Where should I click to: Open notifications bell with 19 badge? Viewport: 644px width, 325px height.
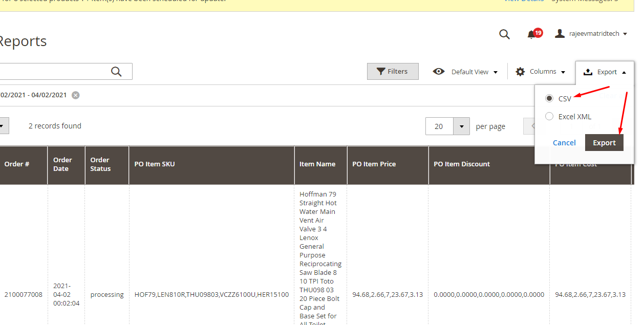534,34
